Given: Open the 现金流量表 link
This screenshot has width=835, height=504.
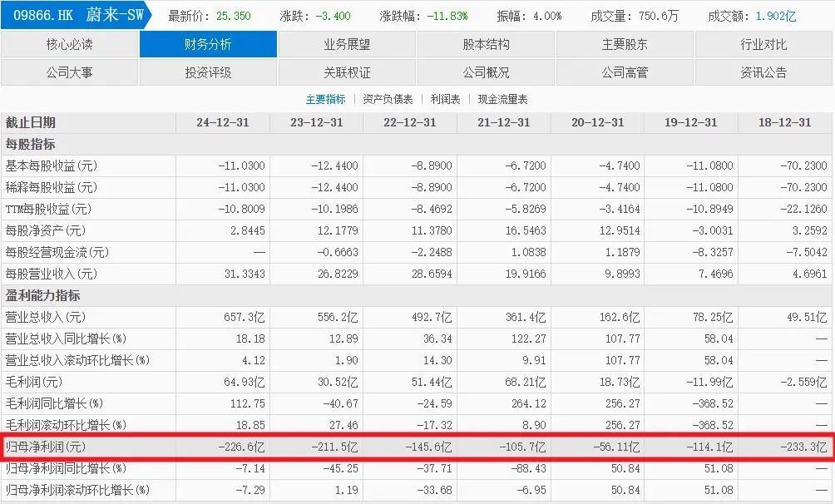Looking at the screenshot, I should click(x=502, y=99).
